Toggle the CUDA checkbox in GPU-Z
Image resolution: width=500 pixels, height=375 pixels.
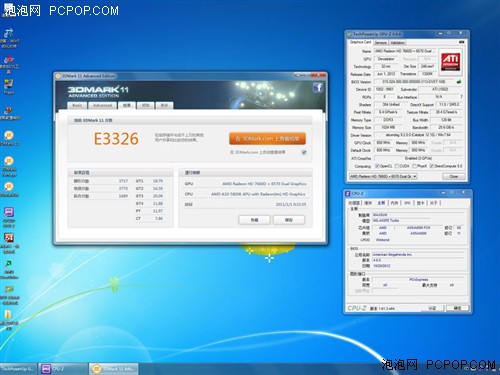click(x=397, y=166)
